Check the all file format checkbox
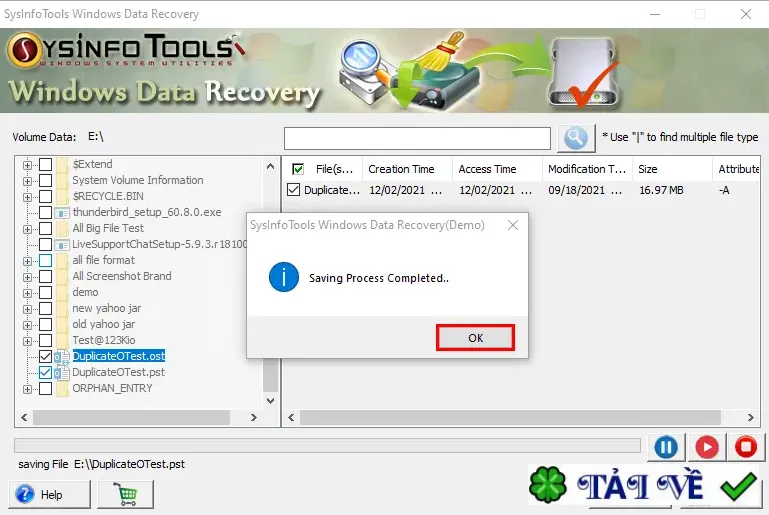769x515 pixels. pyautogui.click(x=45, y=260)
